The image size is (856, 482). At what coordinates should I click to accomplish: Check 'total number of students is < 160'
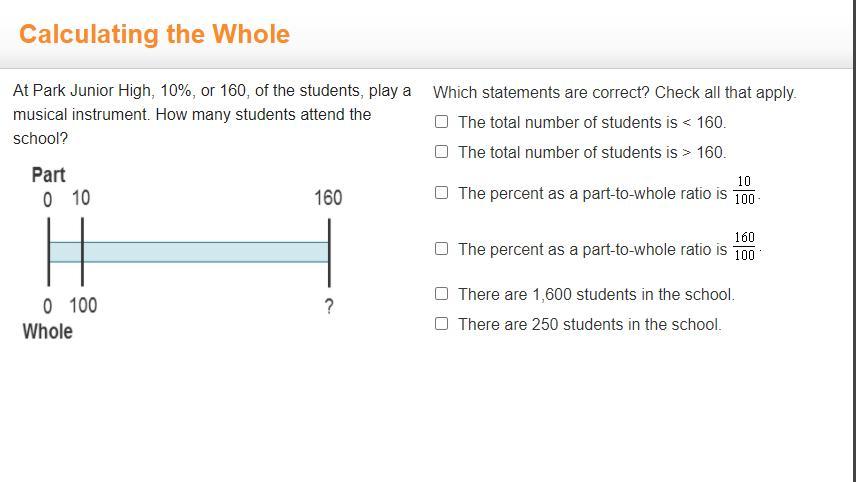pos(442,122)
